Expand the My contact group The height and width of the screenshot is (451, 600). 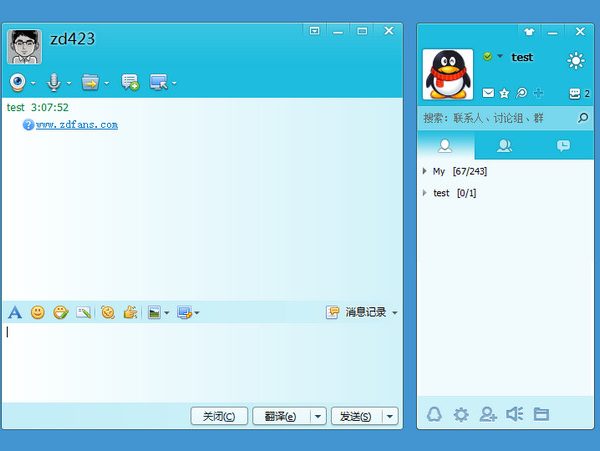point(425,172)
